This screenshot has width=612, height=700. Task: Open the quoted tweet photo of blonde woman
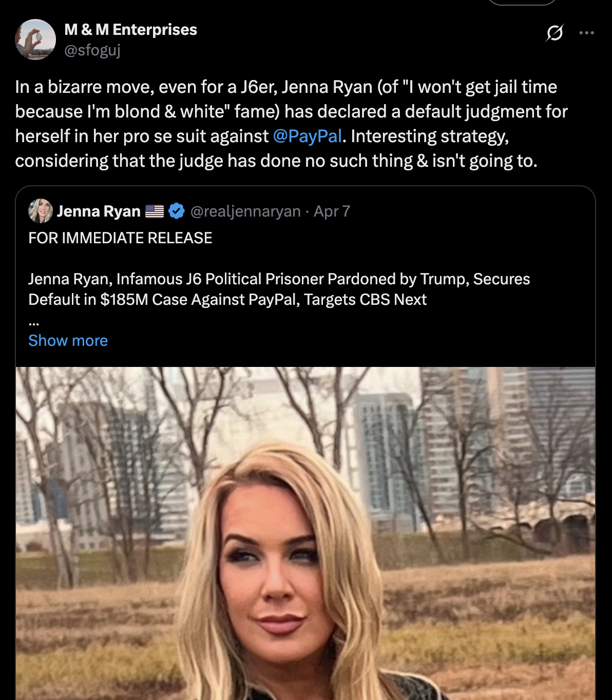click(x=305, y=533)
